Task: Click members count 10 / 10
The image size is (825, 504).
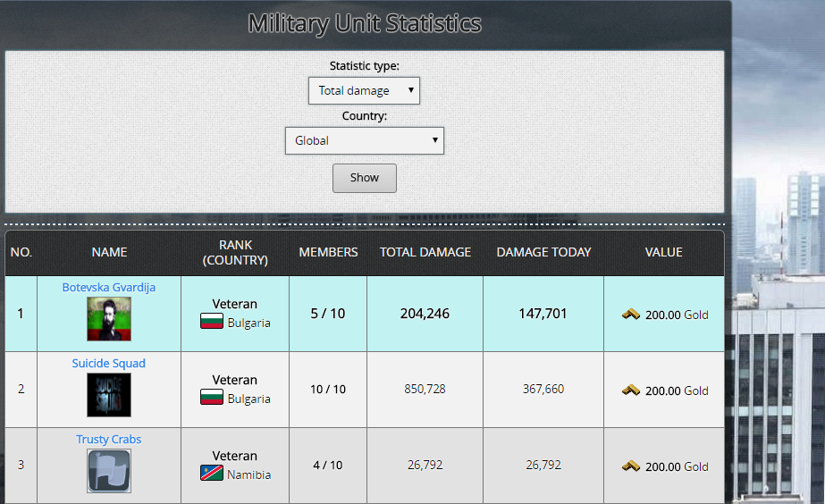Action: 328,390
